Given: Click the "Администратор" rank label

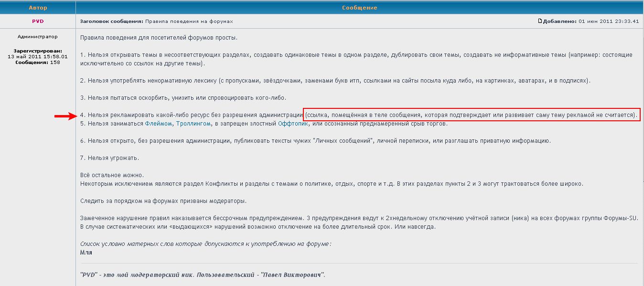Looking at the screenshot, I should point(38,37).
